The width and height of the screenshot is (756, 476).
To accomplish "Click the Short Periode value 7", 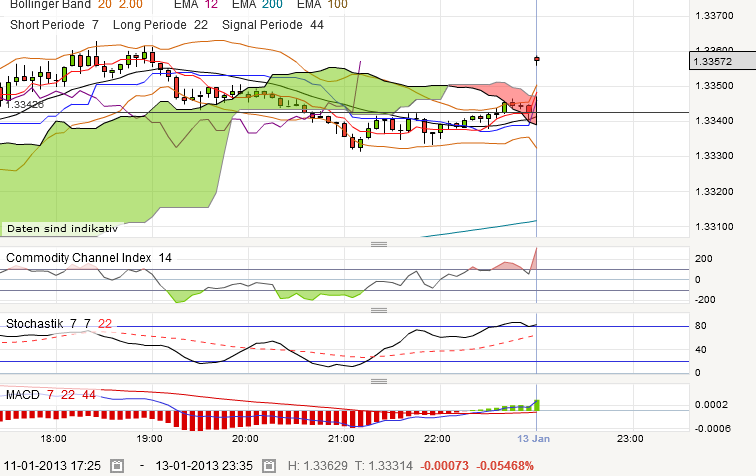I will (95, 25).
